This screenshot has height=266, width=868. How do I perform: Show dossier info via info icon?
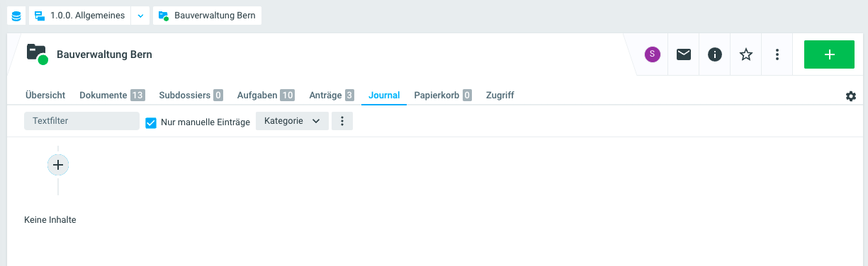715,54
